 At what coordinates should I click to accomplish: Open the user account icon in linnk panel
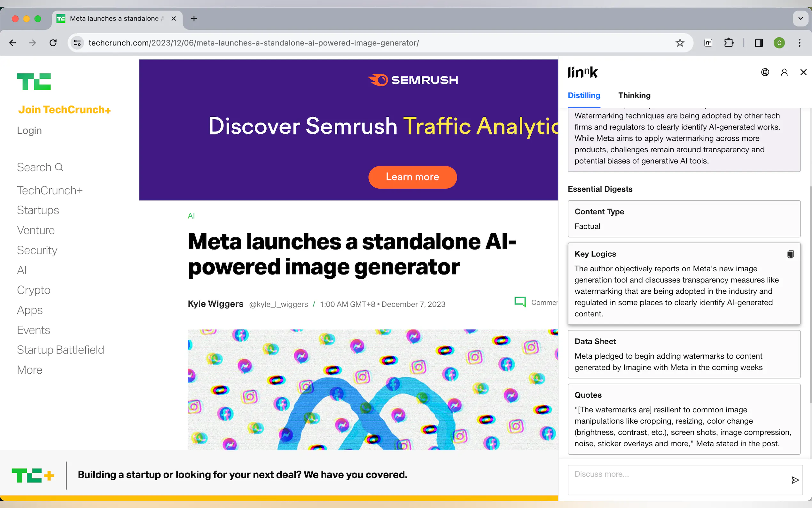tap(784, 72)
